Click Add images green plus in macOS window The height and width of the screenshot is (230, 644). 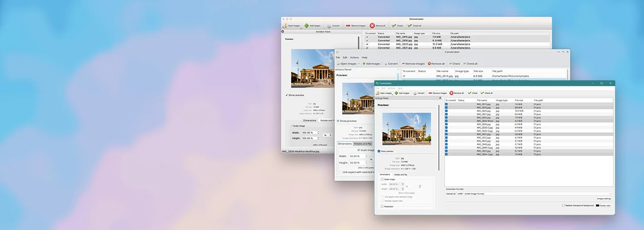(307, 25)
